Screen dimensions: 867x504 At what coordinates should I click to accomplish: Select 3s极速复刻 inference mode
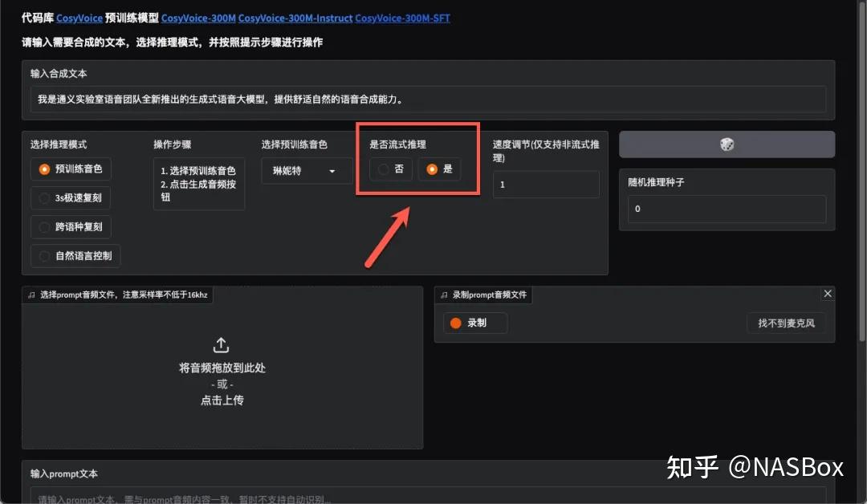[x=45, y=198]
